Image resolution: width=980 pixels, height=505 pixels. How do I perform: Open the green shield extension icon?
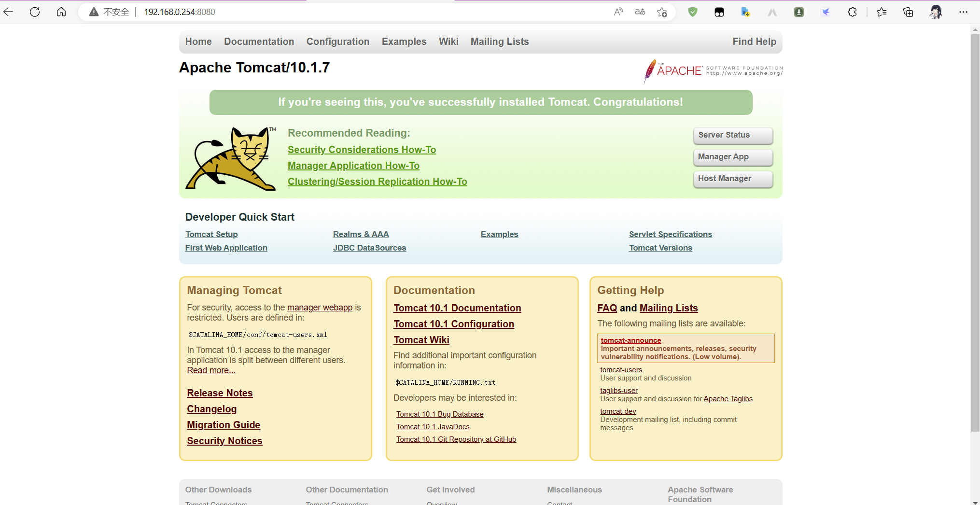coord(693,12)
